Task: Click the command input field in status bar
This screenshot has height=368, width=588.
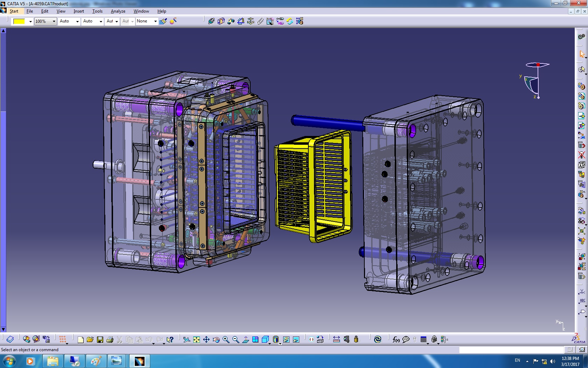Action: click(511, 349)
